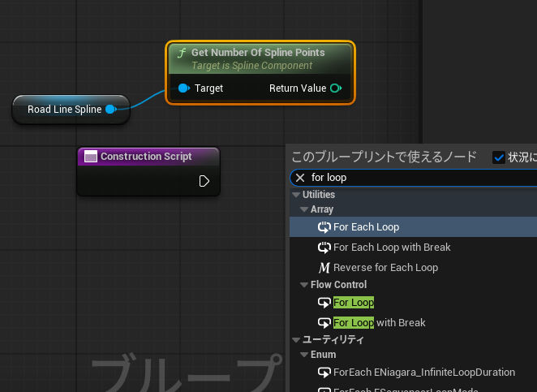
Task: Clear the search text with X button
Action: coord(300,178)
